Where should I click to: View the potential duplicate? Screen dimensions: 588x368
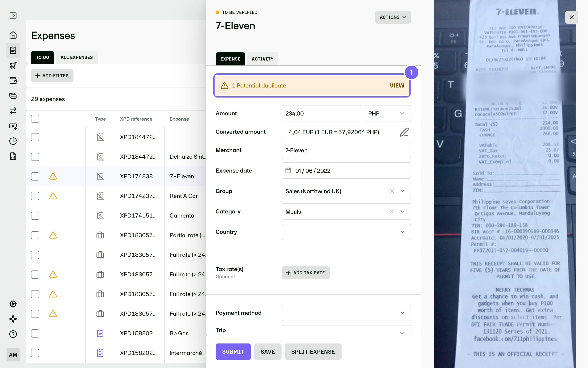(397, 85)
